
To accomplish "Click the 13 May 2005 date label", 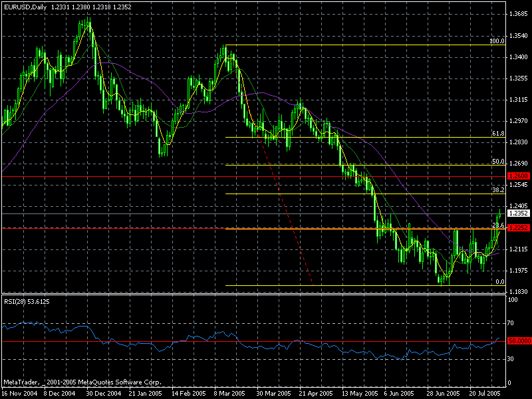I will point(360,394).
